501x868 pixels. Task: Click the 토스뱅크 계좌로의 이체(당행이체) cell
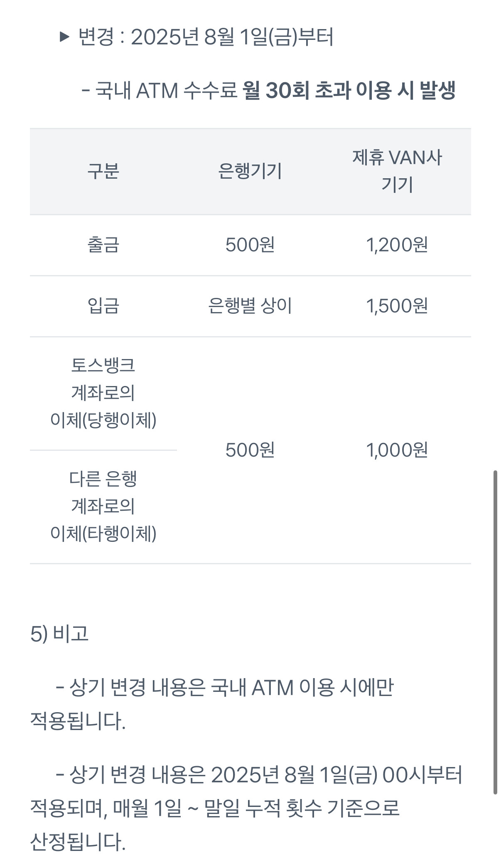pos(103,393)
